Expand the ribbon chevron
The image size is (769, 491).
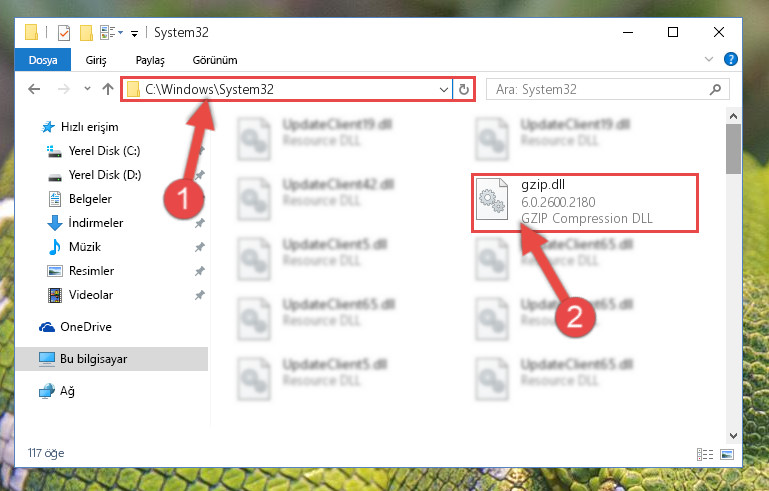click(708, 59)
